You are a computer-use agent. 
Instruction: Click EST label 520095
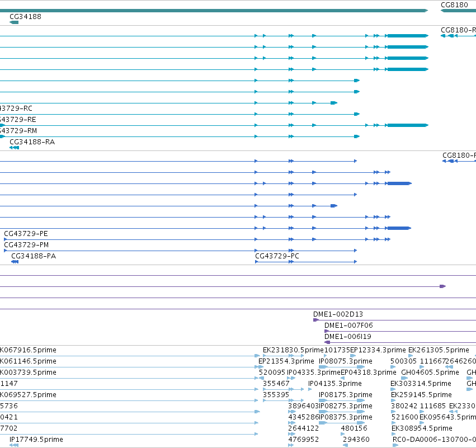point(272,372)
